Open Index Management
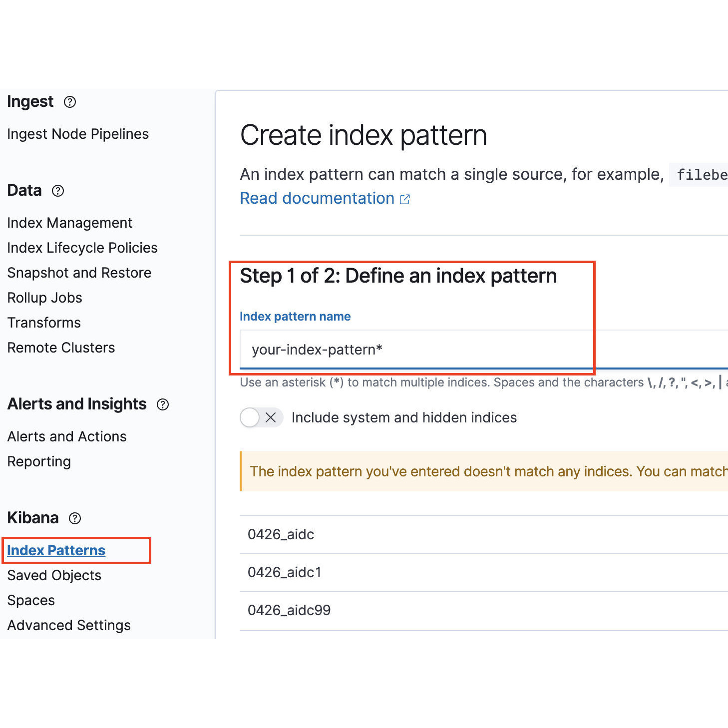Image resolution: width=728 pixels, height=728 pixels. tap(69, 223)
